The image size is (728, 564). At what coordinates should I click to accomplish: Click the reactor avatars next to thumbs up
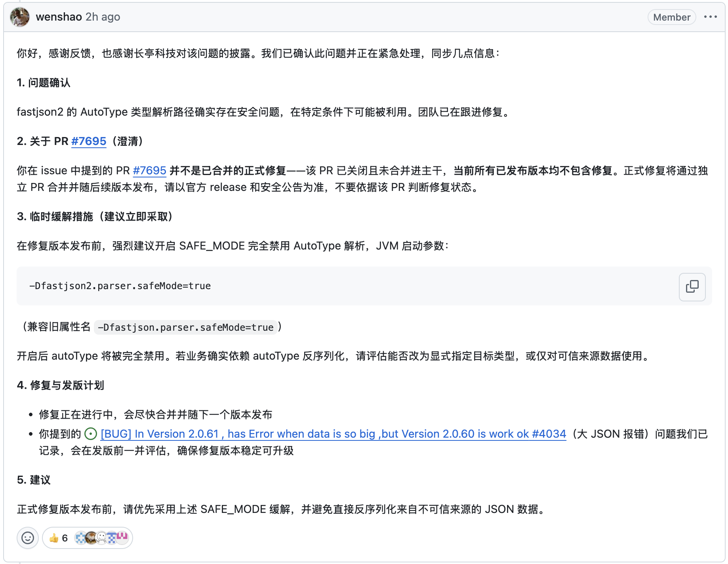[x=102, y=538]
